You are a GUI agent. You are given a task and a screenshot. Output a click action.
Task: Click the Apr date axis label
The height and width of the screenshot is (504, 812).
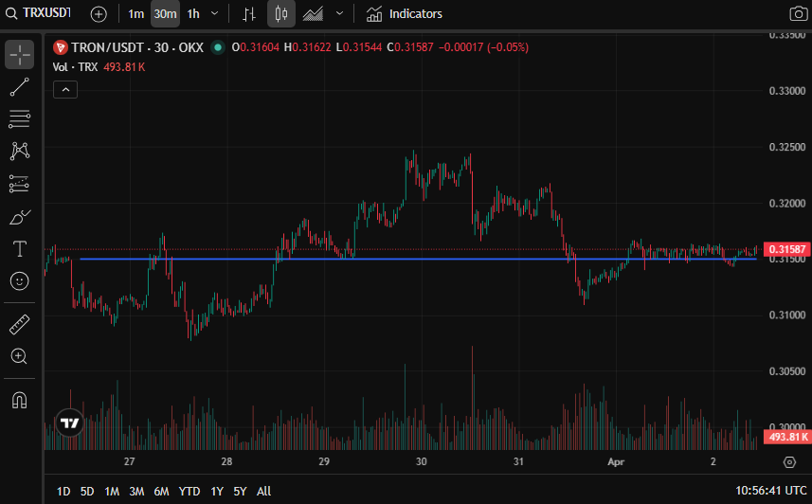click(616, 461)
